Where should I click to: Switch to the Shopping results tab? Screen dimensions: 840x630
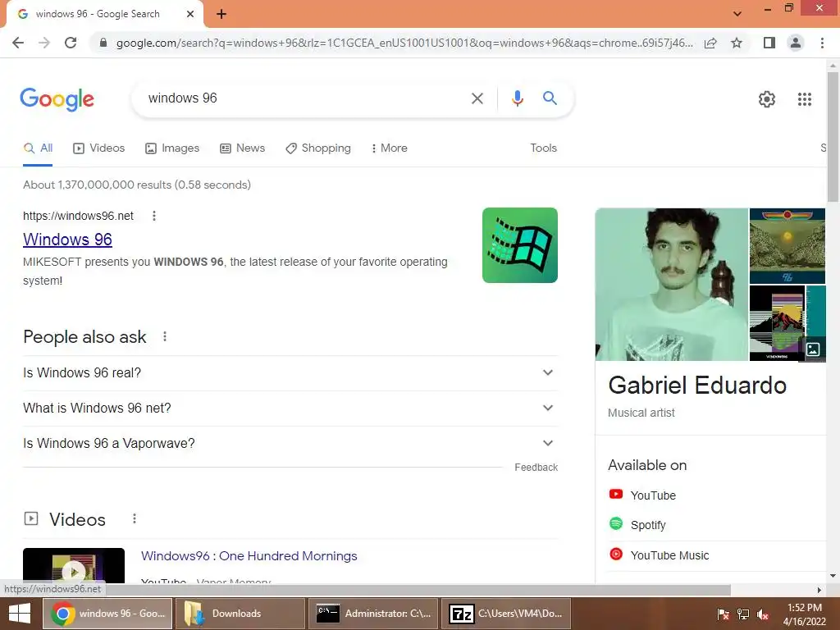[318, 148]
